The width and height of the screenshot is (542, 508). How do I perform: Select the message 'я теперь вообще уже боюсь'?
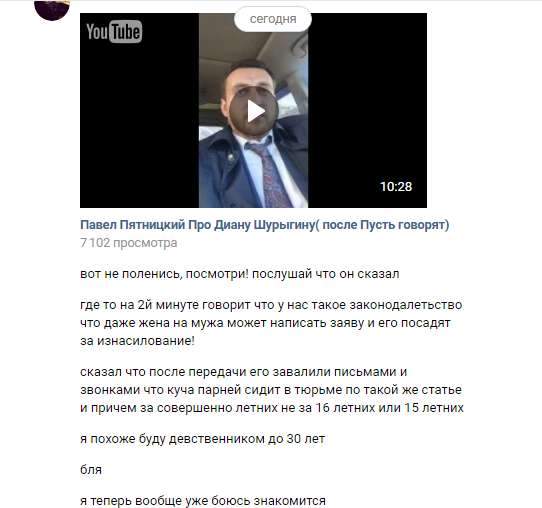pyautogui.click(x=203, y=501)
